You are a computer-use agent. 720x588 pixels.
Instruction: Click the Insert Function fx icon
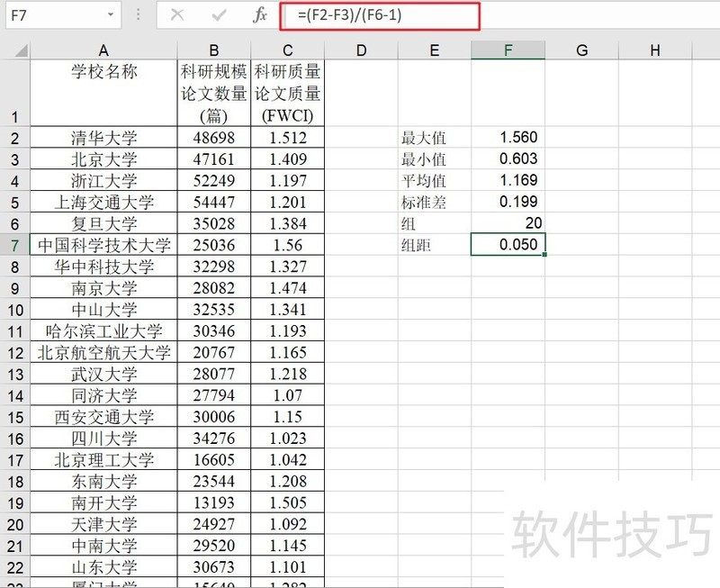pyautogui.click(x=259, y=15)
